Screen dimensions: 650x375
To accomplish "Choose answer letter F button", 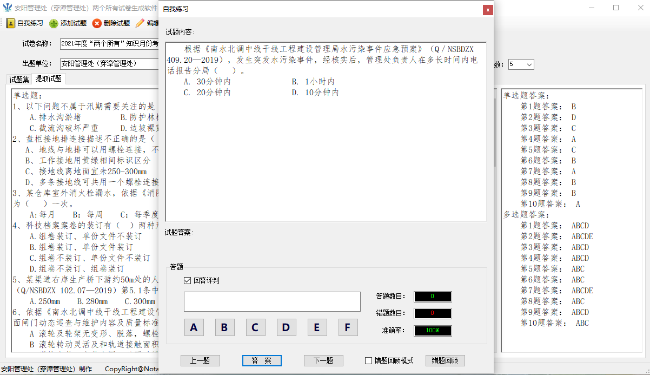I will click(x=347, y=327).
